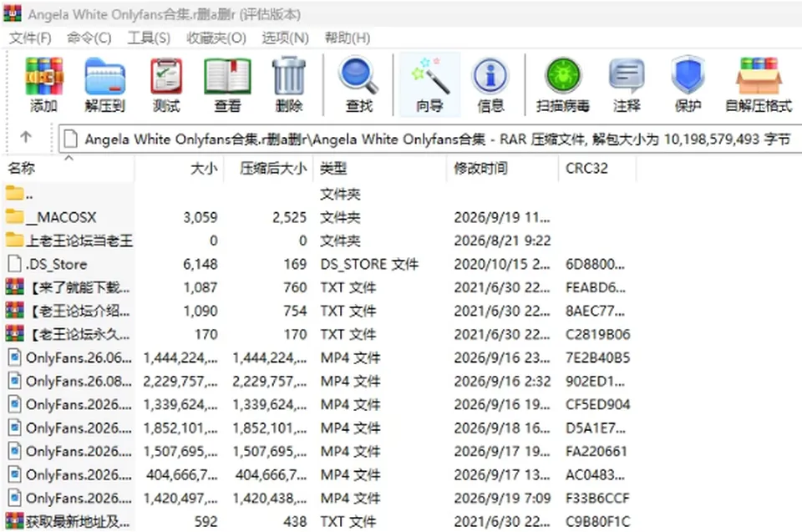Click the 解压到 (Extract To) toolbar icon
Image resolution: width=802 pixels, height=532 pixels.
coord(105,77)
